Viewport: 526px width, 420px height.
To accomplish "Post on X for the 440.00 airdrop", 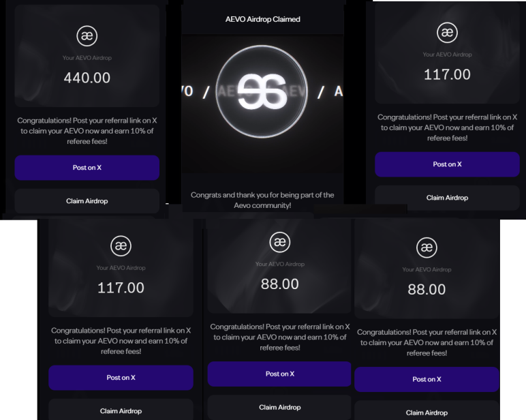I will click(87, 168).
